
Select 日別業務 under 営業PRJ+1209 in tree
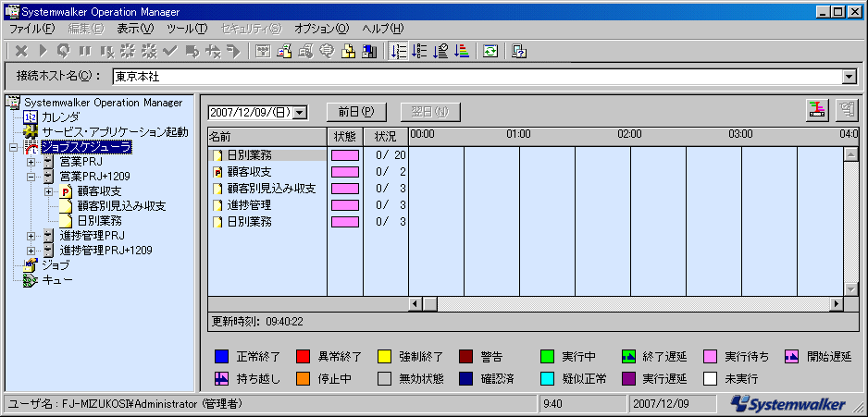pyautogui.click(x=100, y=221)
